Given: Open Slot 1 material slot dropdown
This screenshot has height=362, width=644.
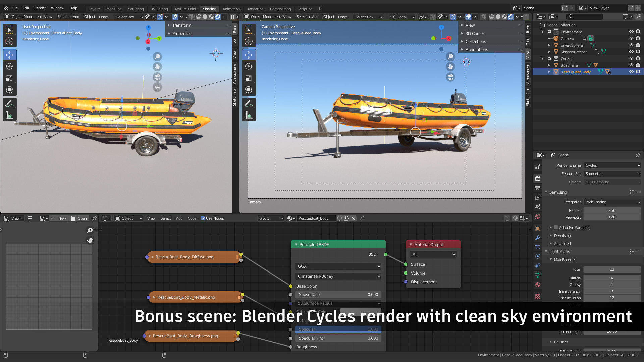Looking at the screenshot, I should [x=271, y=218].
